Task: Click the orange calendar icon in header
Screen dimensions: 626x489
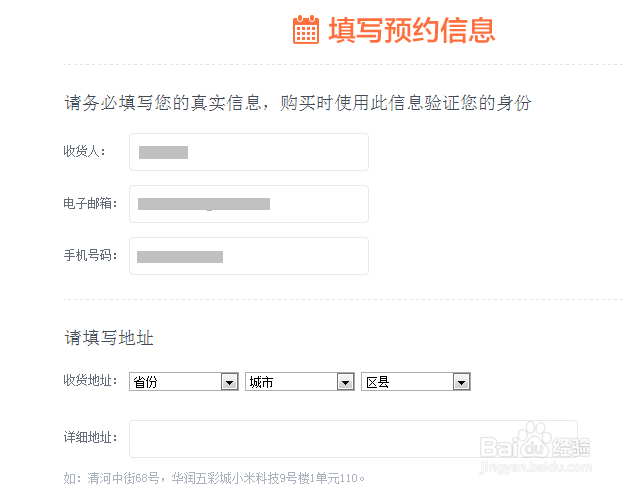Action: pos(306,30)
